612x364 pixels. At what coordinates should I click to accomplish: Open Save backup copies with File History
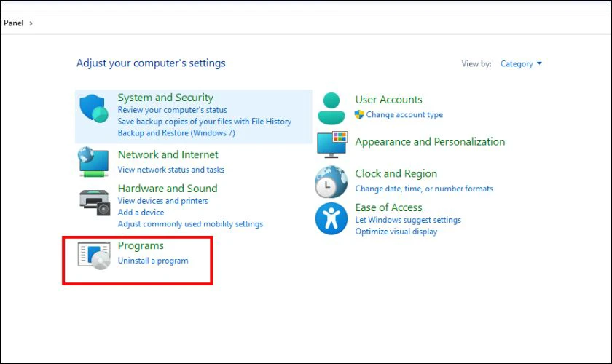click(205, 122)
